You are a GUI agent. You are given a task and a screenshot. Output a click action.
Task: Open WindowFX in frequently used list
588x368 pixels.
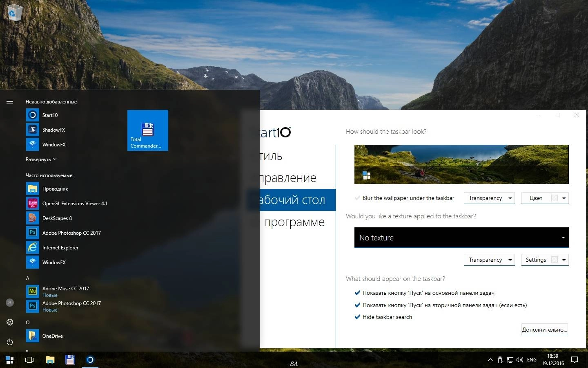(46, 262)
